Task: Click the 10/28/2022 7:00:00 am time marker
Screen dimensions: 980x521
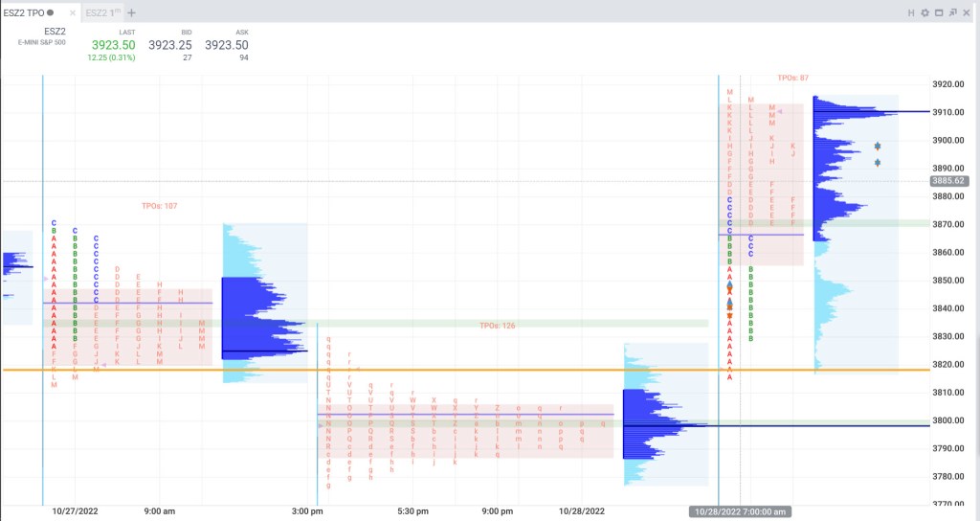Action: click(739, 512)
